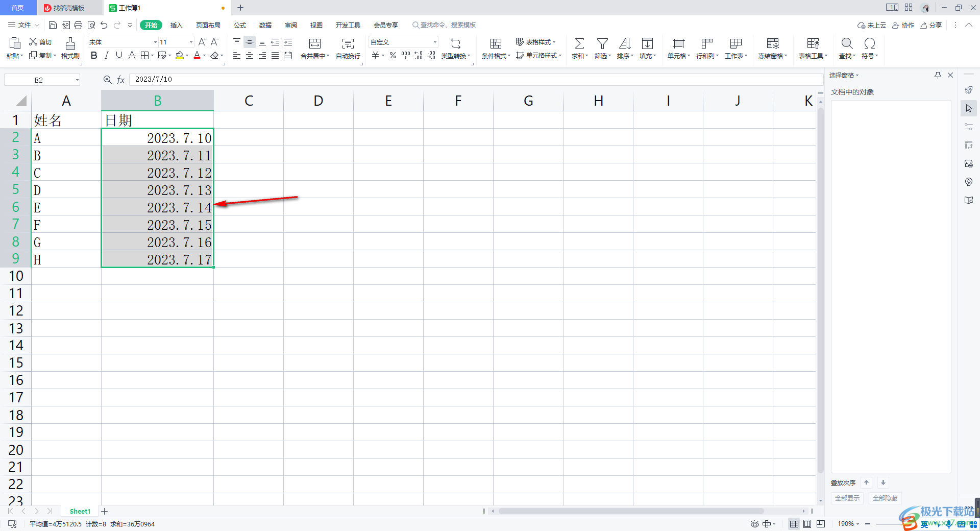Click the zoom magnifier beside fx
980x531 pixels.
pyautogui.click(x=107, y=80)
